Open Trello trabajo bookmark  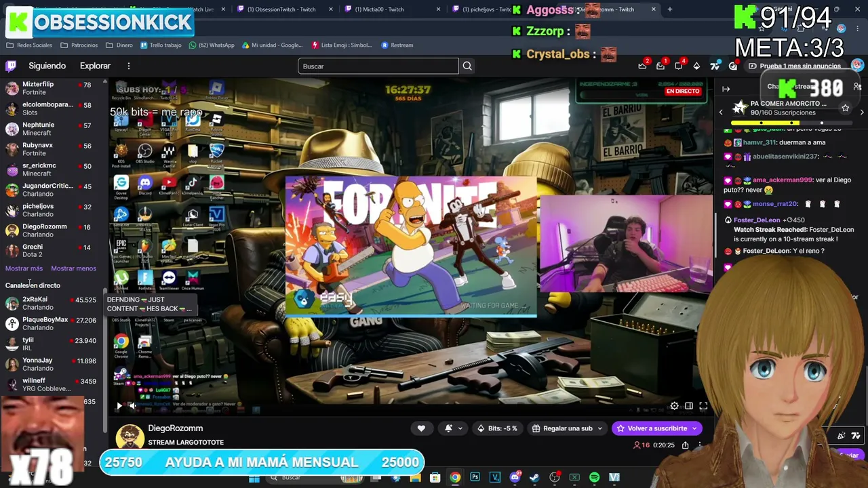161,45
